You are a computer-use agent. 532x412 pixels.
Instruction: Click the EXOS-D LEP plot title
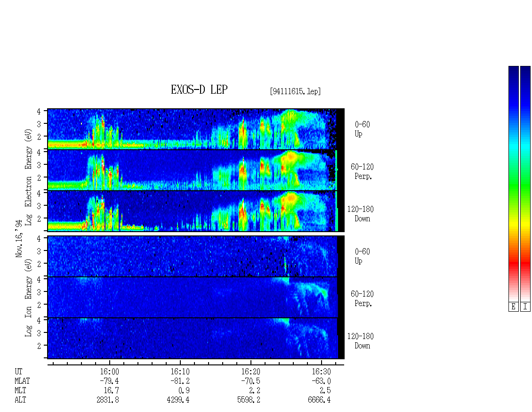(199, 89)
